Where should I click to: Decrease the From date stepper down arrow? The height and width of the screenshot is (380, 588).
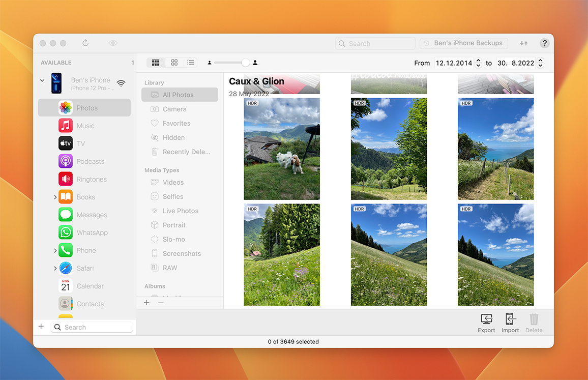tap(478, 66)
